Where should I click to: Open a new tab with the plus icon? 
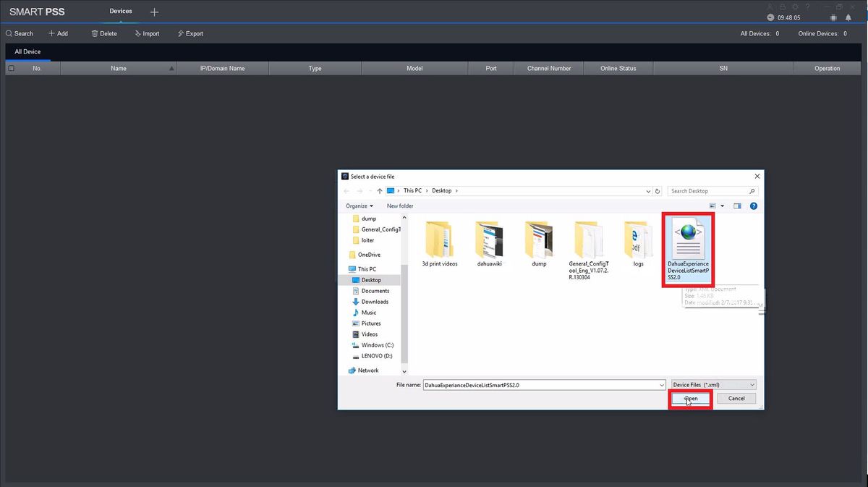click(154, 12)
